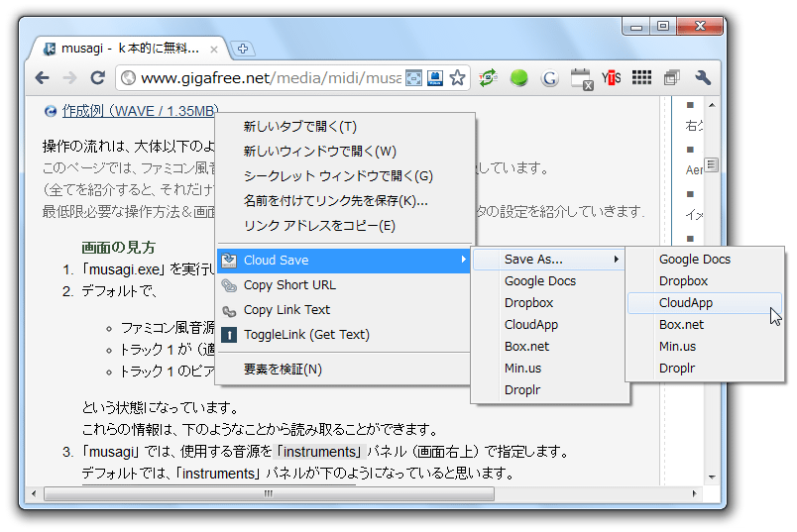Screen dimensions: 797x532
Task: Expand the Cloud Save submenu arrow
Action: click(x=463, y=260)
